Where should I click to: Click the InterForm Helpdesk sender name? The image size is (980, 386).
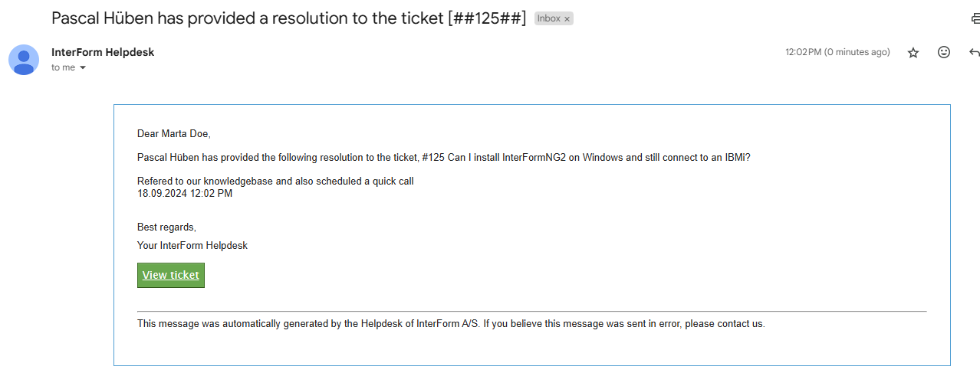pyautogui.click(x=103, y=52)
